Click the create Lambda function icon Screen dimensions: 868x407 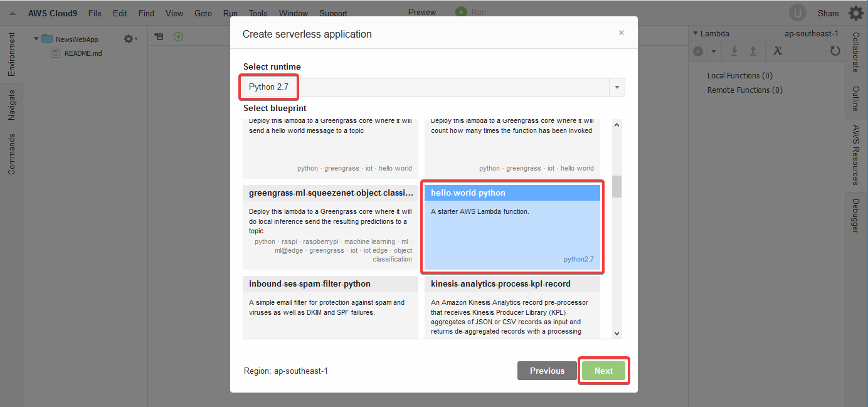778,51
